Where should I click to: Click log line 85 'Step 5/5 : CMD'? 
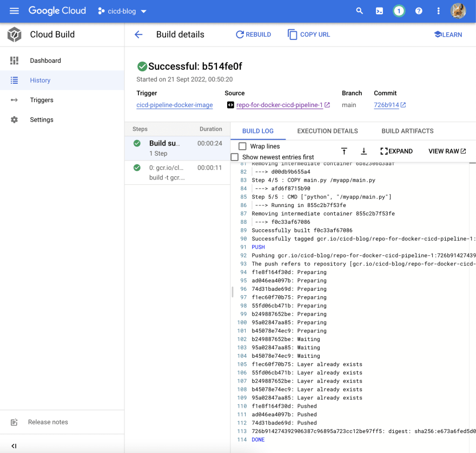coord(321,197)
